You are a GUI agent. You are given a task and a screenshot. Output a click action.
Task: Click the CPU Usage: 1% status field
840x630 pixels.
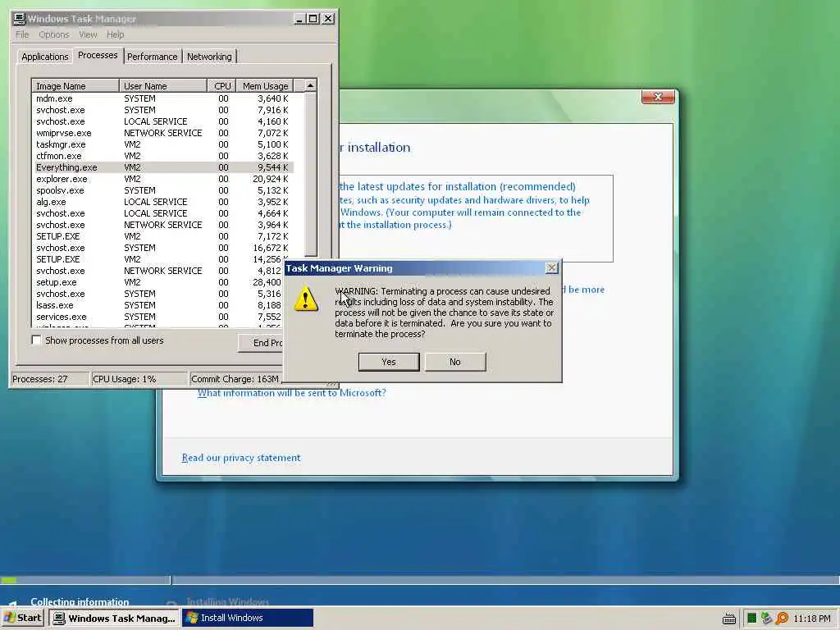coord(139,379)
